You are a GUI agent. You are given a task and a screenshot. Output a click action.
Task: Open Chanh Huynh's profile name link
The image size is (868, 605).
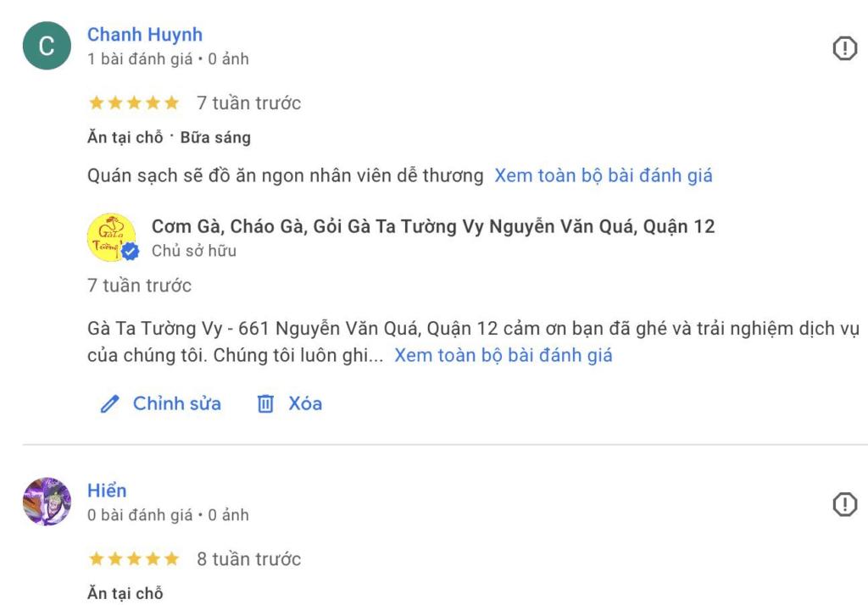(x=145, y=35)
